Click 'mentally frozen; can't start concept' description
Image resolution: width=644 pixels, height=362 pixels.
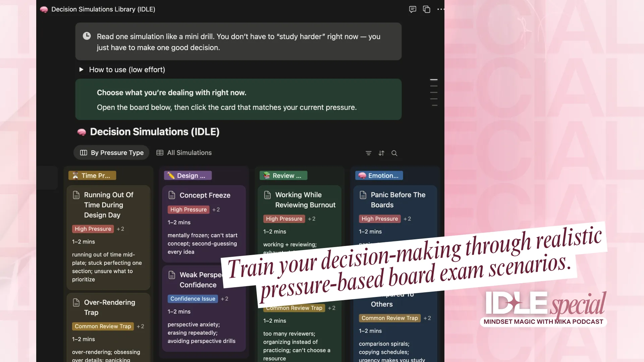coord(203,244)
